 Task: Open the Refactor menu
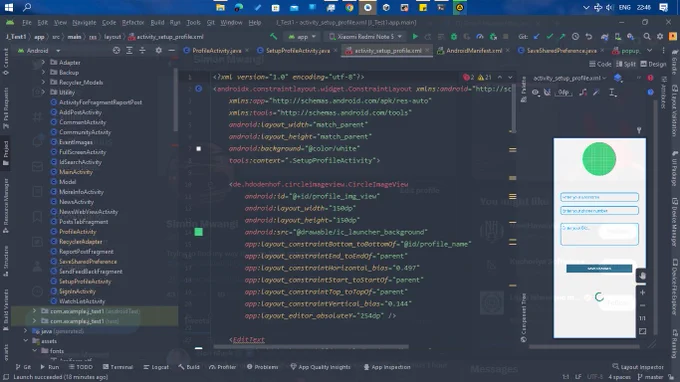[133, 23]
